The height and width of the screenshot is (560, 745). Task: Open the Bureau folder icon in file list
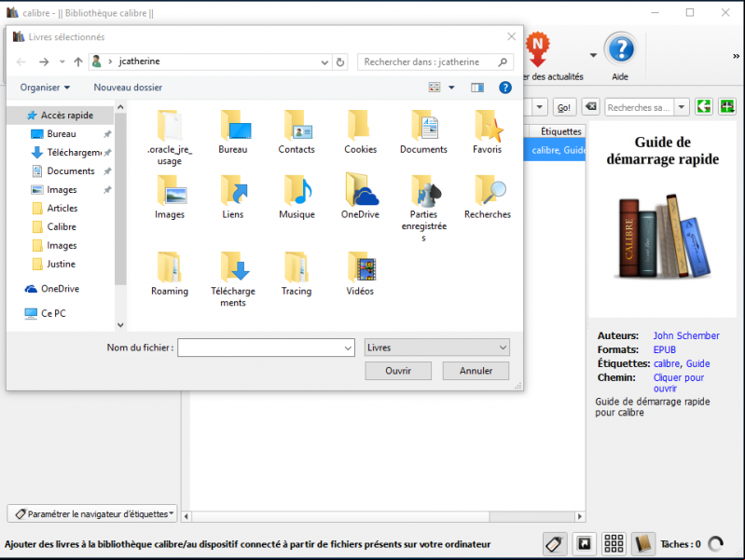click(233, 131)
